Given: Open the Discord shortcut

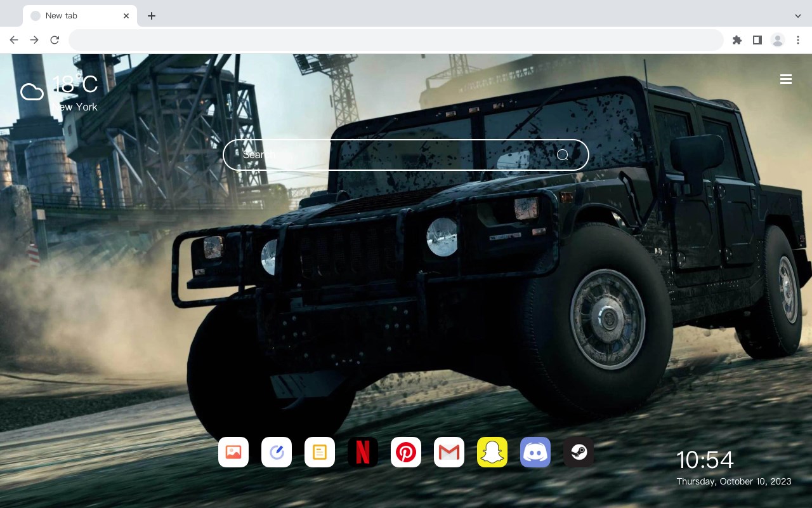Looking at the screenshot, I should tap(535, 452).
